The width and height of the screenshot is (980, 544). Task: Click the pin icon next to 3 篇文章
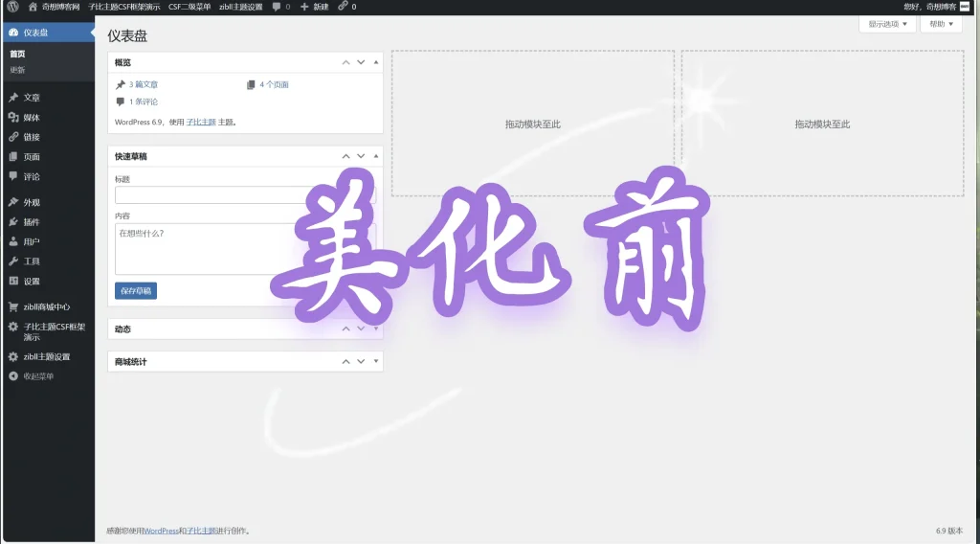pyautogui.click(x=121, y=84)
